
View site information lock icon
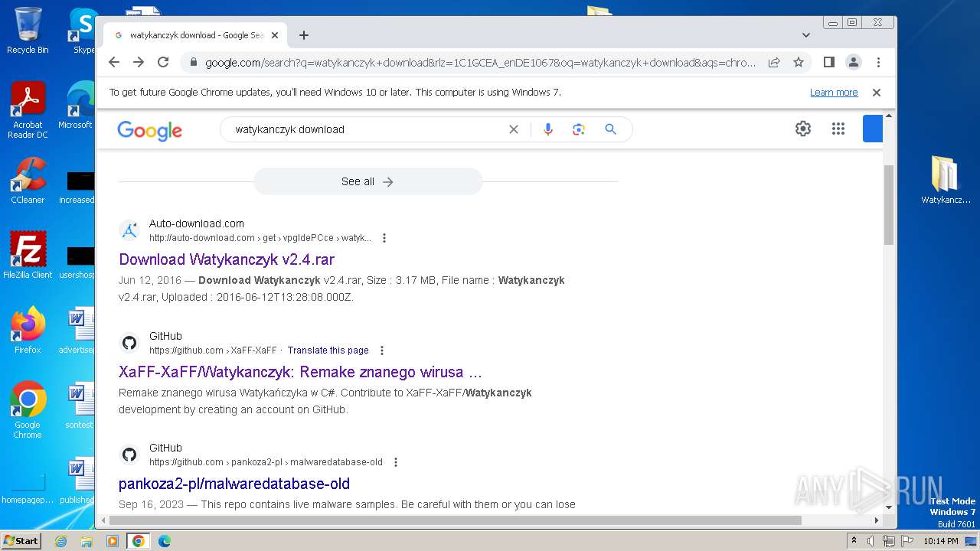coord(194,63)
